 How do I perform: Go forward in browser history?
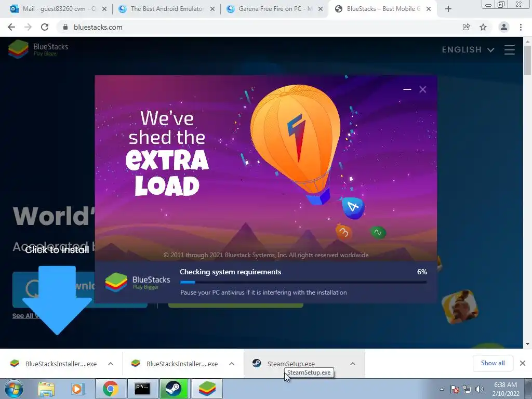[28, 27]
